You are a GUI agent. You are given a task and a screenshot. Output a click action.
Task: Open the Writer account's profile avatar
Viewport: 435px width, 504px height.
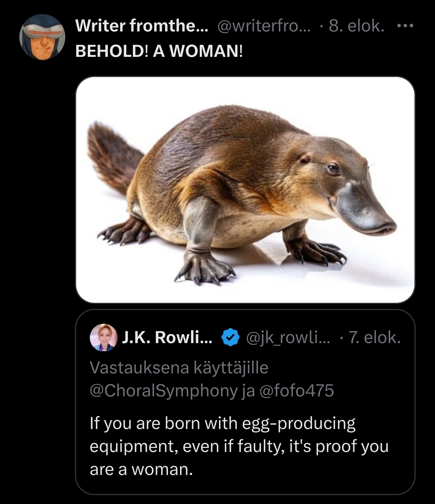(42, 37)
